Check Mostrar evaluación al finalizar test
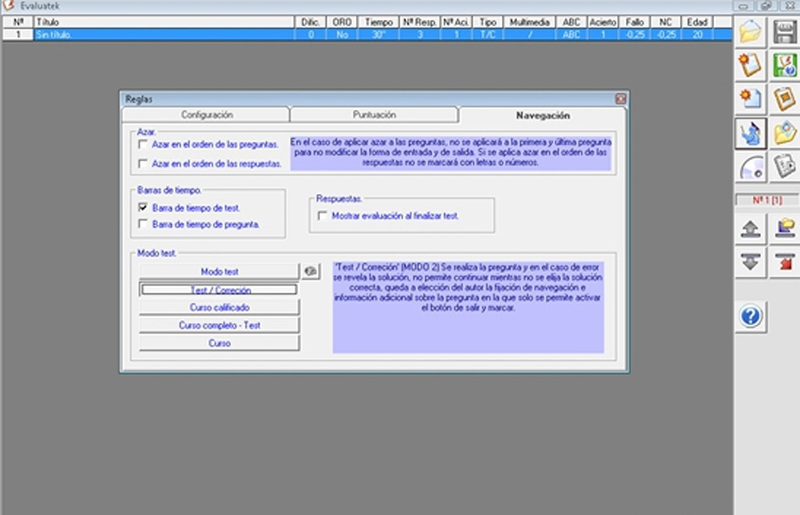The image size is (800, 515). [x=322, y=216]
